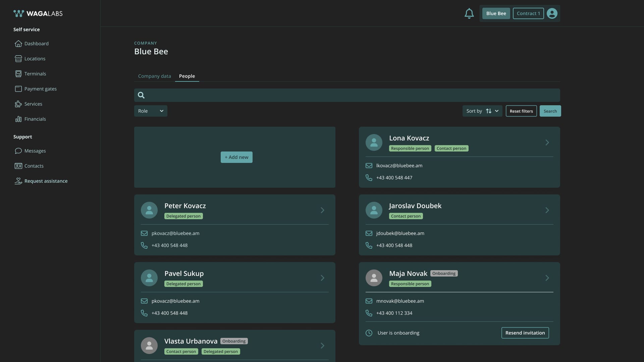Viewport: 644px width, 362px height.
Task: Open the Role filter dropdown
Action: click(151, 111)
